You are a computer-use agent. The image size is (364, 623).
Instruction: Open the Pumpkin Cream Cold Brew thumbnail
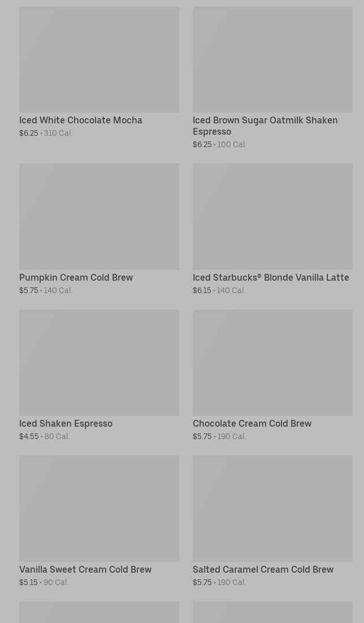point(99,217)
